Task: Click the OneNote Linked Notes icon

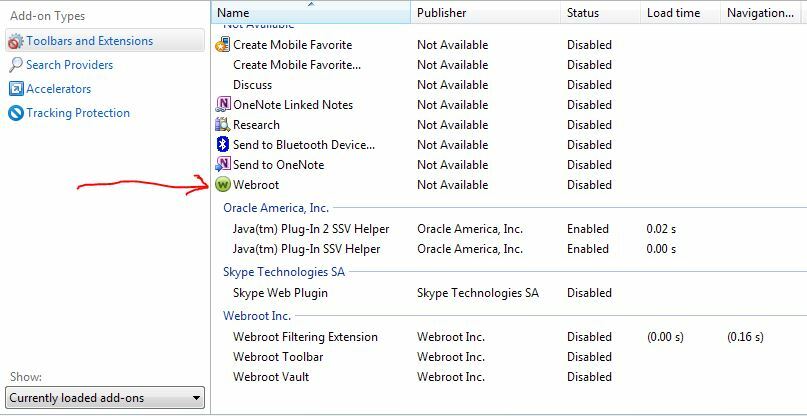Action: [222, 105]
